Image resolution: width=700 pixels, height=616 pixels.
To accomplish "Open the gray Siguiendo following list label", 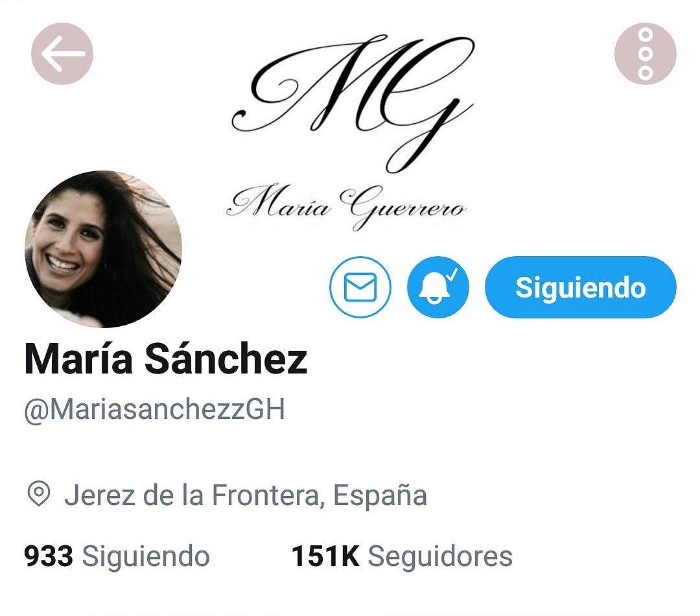I will (146, 557).
